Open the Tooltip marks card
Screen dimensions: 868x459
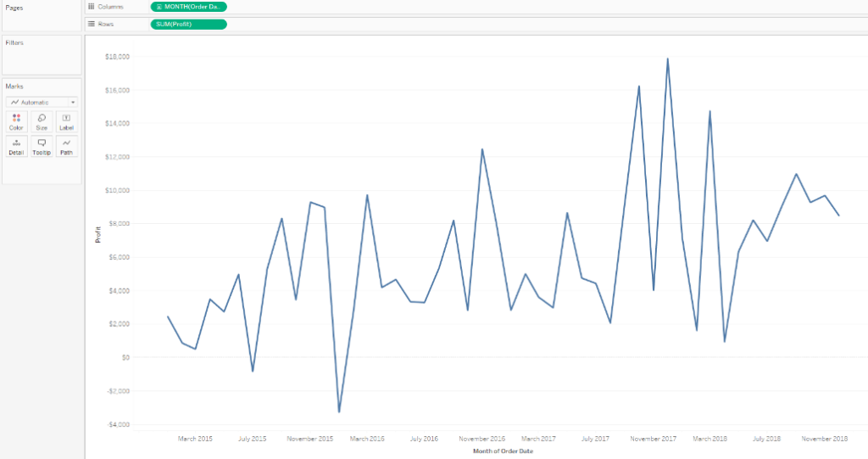coord(42,147)
